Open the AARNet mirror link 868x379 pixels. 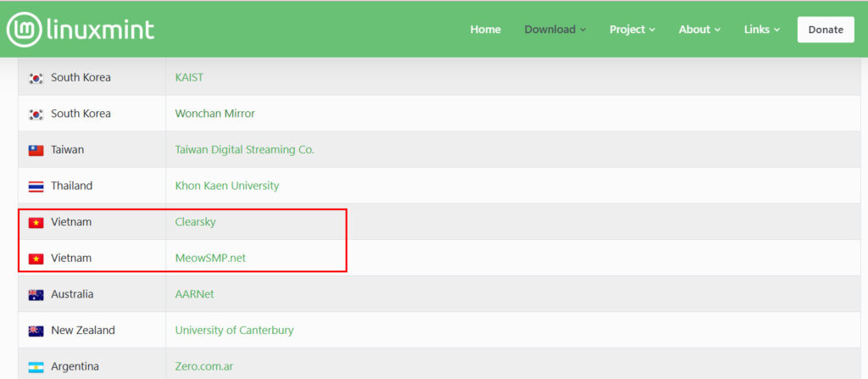click(194, 294)
